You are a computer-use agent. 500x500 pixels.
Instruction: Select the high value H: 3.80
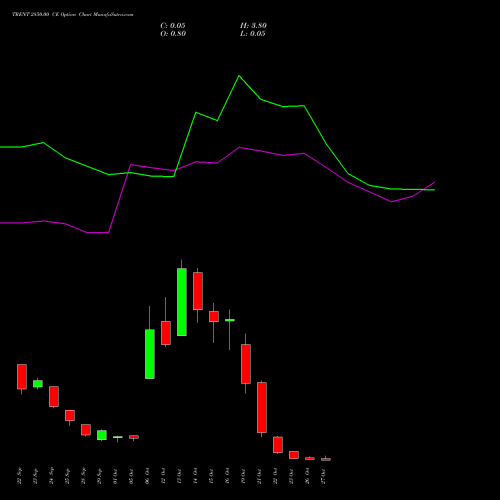coord(253,26)
